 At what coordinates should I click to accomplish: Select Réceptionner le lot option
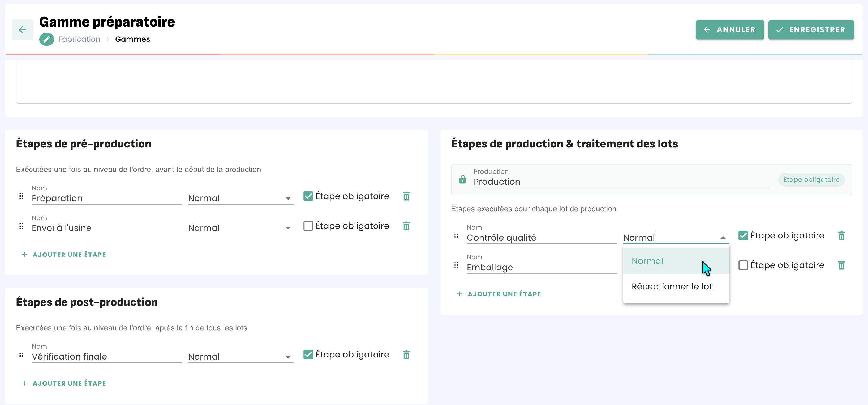click(x=672, y=287)
